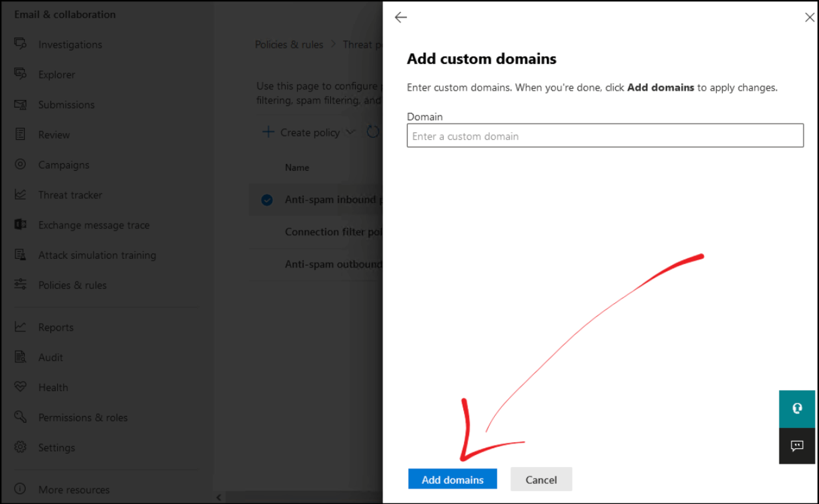Open Settings in the sidebar
The image size is (819, 504).
[x=56, y=448]
